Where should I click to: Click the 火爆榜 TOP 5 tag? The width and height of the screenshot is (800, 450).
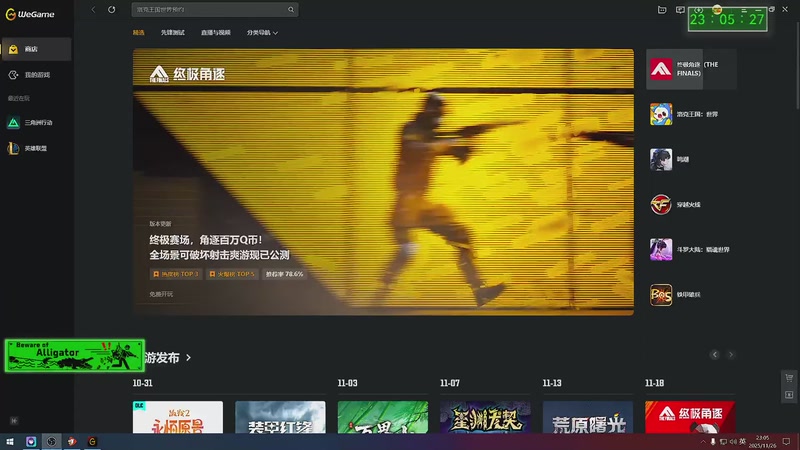click(232, 274)
